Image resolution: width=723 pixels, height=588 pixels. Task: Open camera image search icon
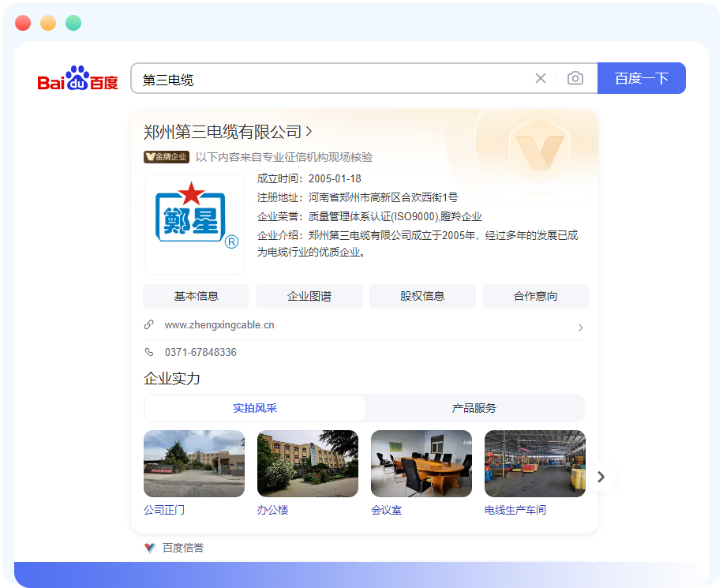point(575,78)
